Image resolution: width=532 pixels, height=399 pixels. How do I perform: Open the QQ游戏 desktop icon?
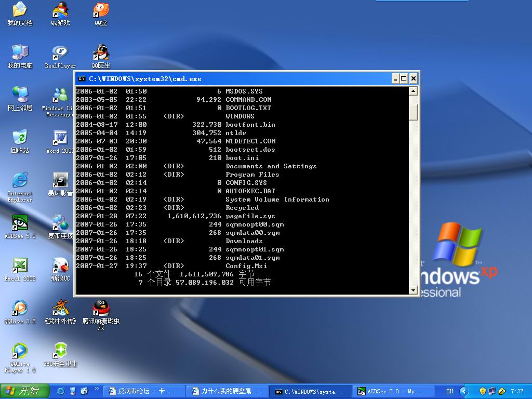60,10
